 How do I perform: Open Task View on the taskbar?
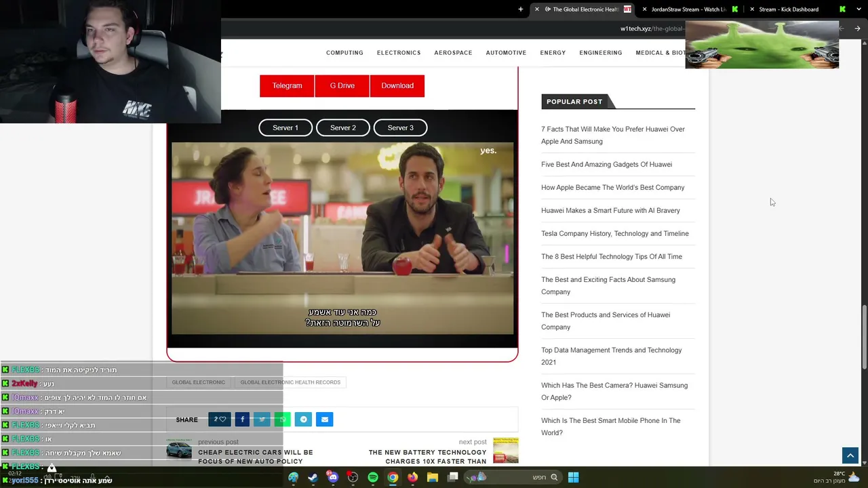pos(453,477)
